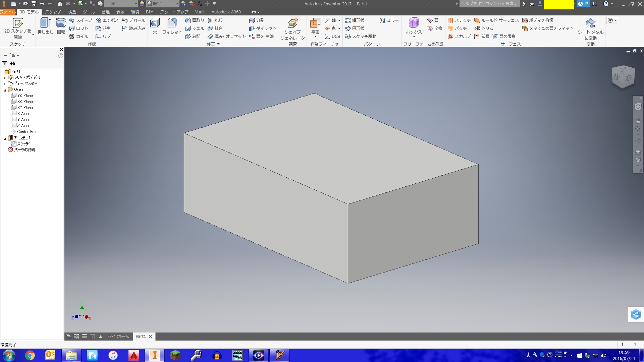Expand the 修正 (Modify) panel dropdown
The width and height of the screenshot is (644, 362).
coord(218,44)
